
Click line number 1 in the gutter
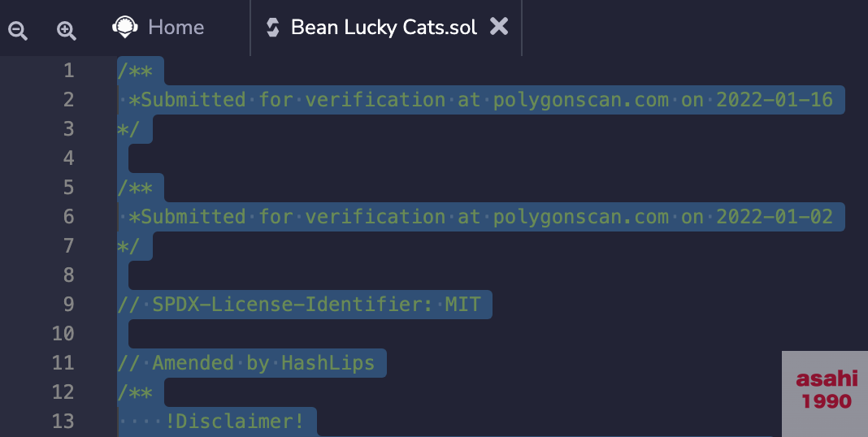68,70
